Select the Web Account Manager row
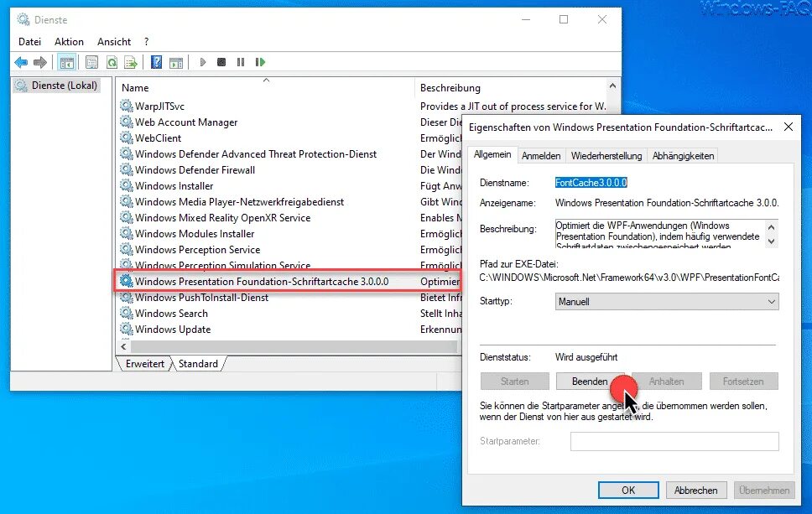This screenshot has height=514, width=812. 289,122
